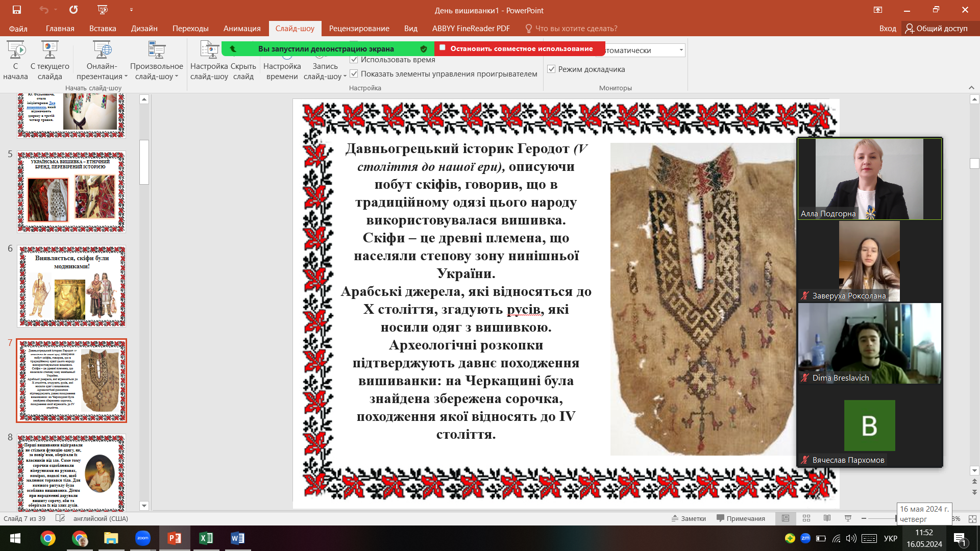The width and height of the screenshot is (980, 551).
Task: Open the Дизайн ribbon tab
Action: (144, 29)
